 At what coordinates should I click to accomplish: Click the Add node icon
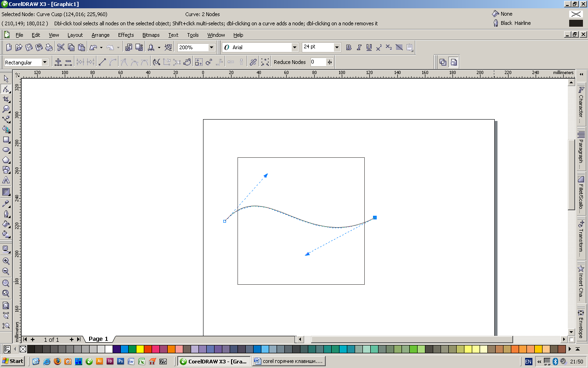(58, 62)
